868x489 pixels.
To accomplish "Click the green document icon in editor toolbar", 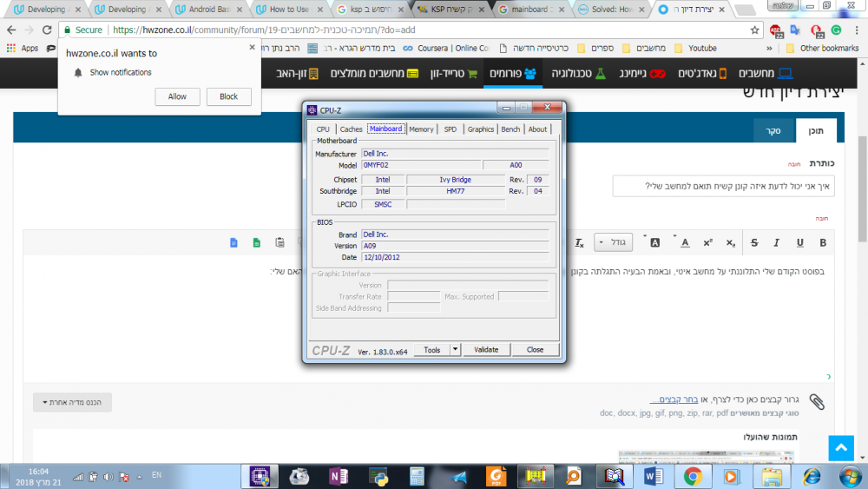I will point(256,242).
